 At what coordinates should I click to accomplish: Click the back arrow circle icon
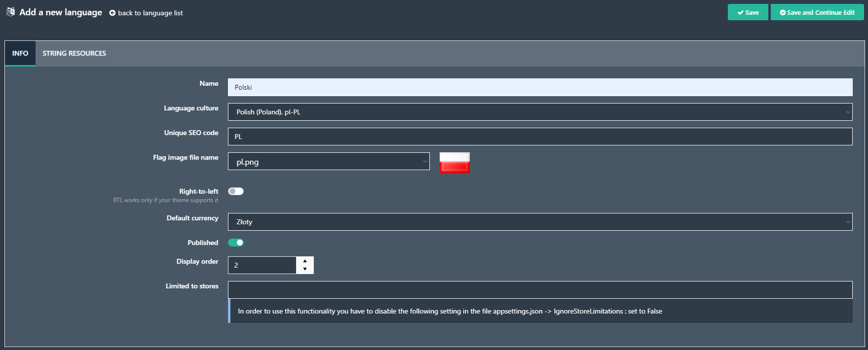[113, 13]
